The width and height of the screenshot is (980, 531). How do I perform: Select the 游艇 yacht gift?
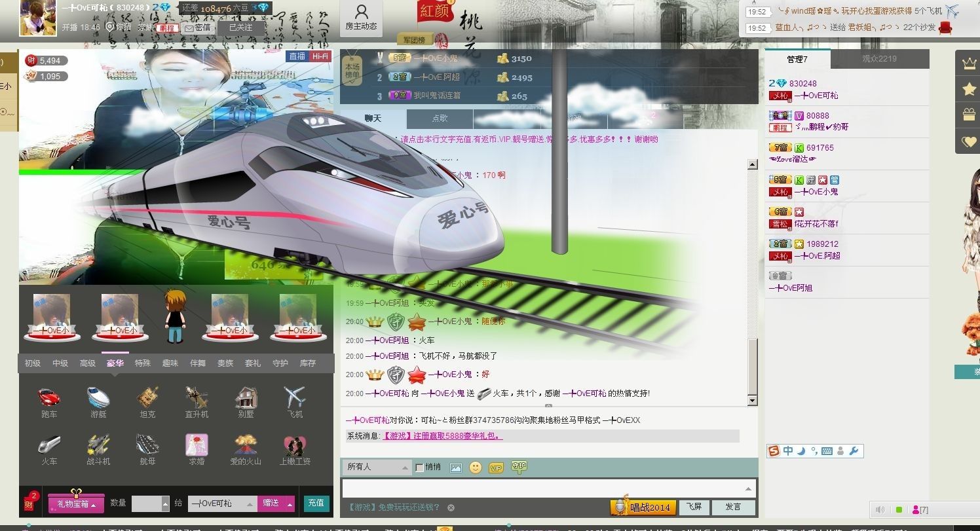(98, 402)
